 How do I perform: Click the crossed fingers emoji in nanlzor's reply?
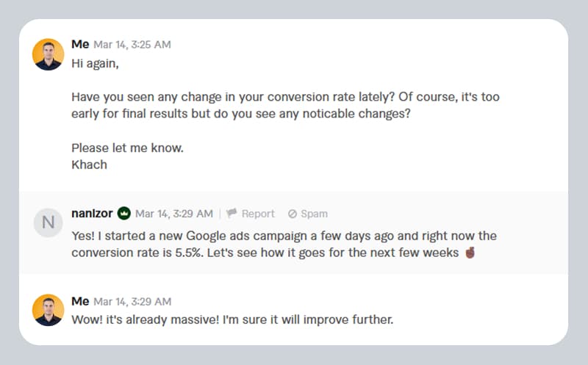click(470, 253)
